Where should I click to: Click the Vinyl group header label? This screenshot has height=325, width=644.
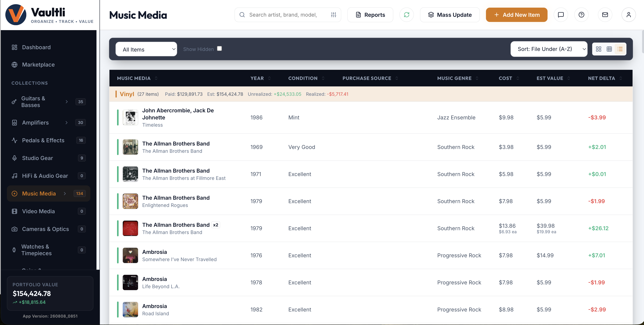(127, 94)
